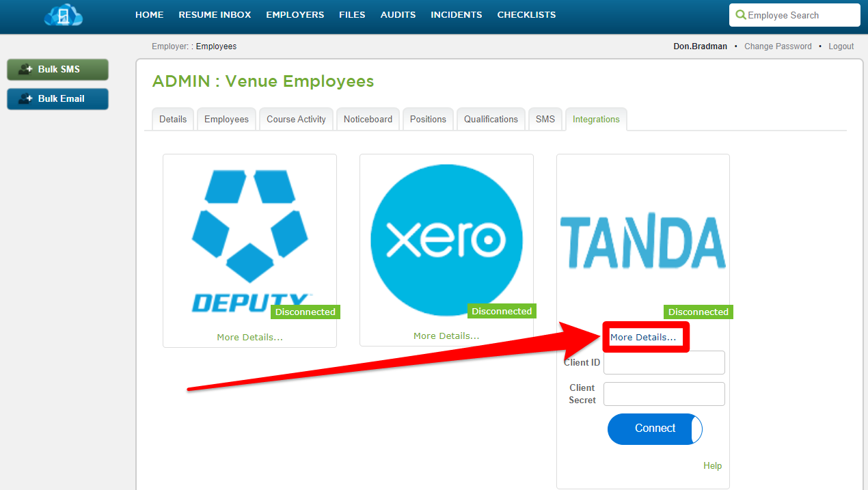
Task: Click the Bulk Email button
Action: click(x=57, y=98)
